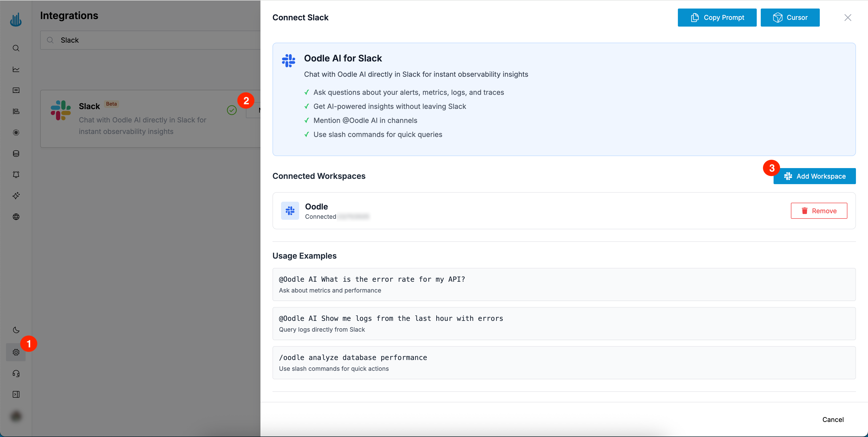
Task: Open the headset support icon
Action: point(16,374)
